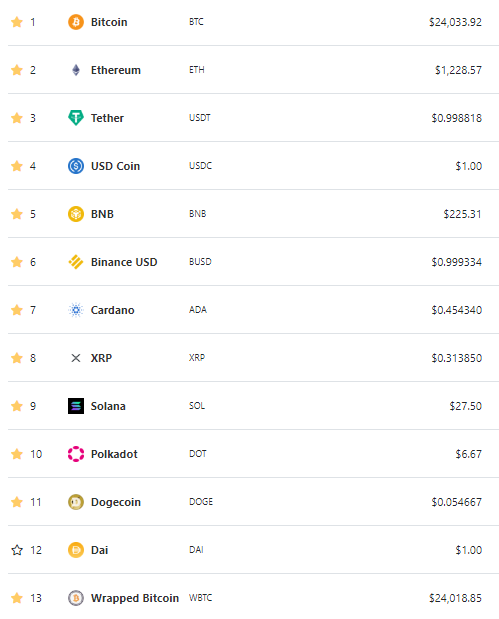
Task: Click the black Solana logo icon
Action: pyautogui.click(x=76, y=406)
